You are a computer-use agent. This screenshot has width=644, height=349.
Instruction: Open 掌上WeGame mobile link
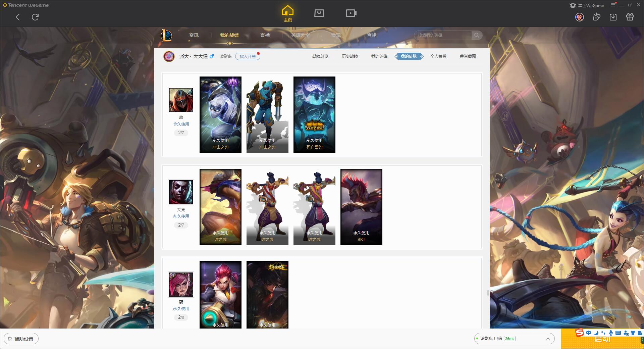pyautogui.click(x=587, y=5)
